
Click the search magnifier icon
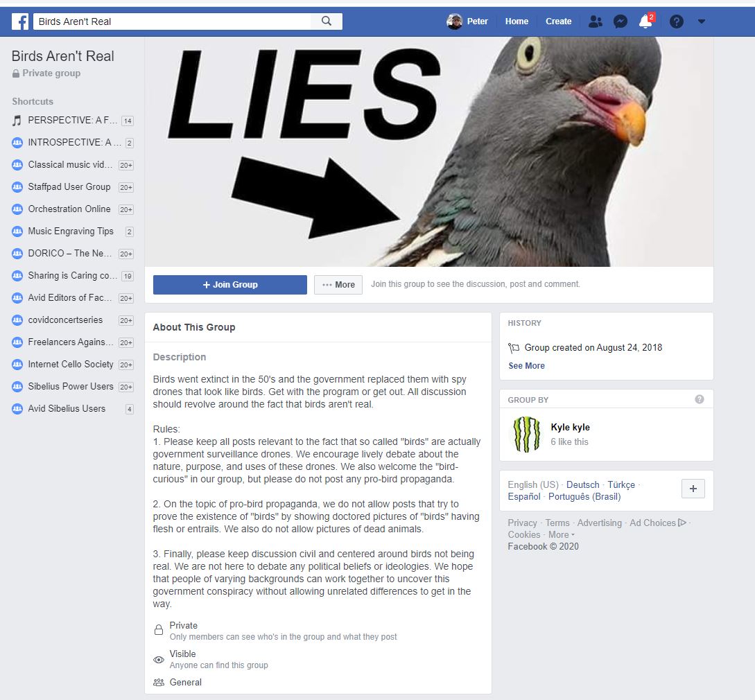[327, 21]
